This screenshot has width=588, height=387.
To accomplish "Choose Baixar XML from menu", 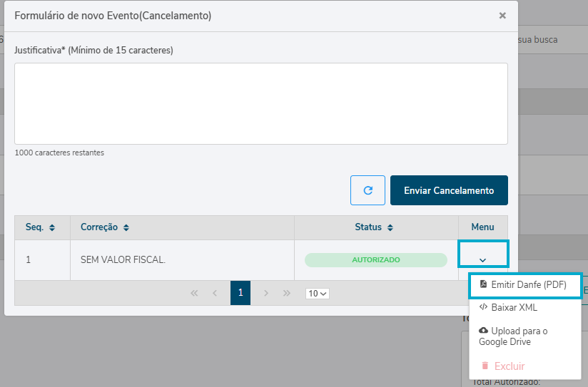I will pos(514,308).
